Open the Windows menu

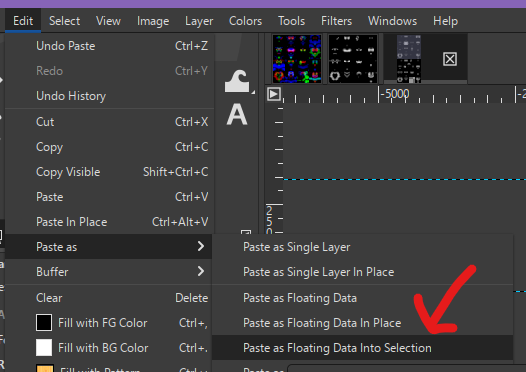[392, 21]
